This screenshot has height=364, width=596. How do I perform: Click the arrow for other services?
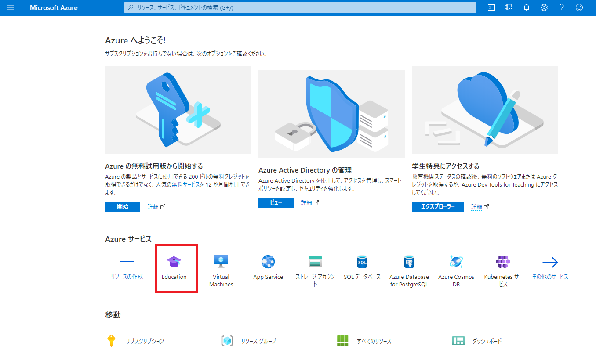[550, 263]
